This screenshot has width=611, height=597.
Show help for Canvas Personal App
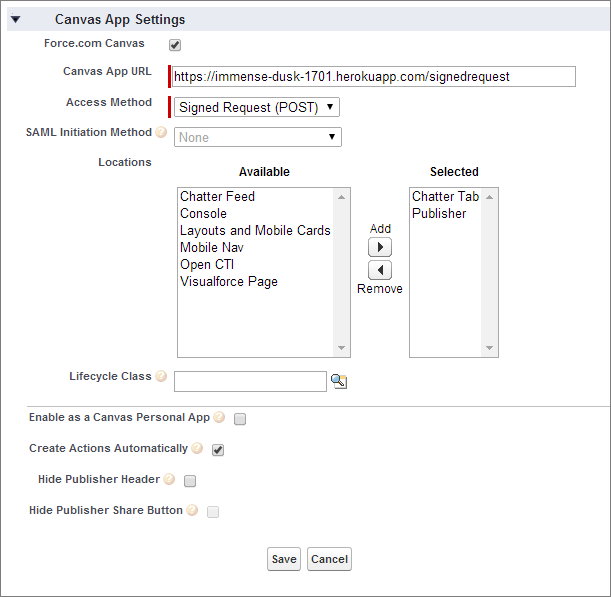(x=219, y=417)
